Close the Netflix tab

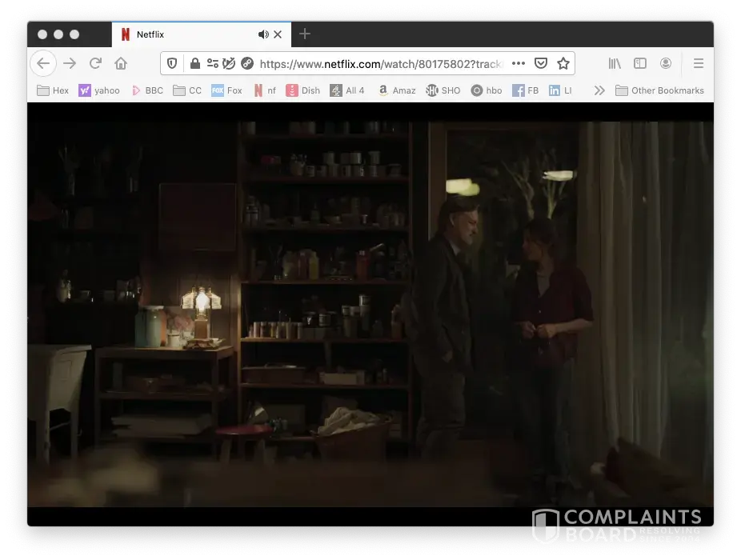tap(278, 34)
